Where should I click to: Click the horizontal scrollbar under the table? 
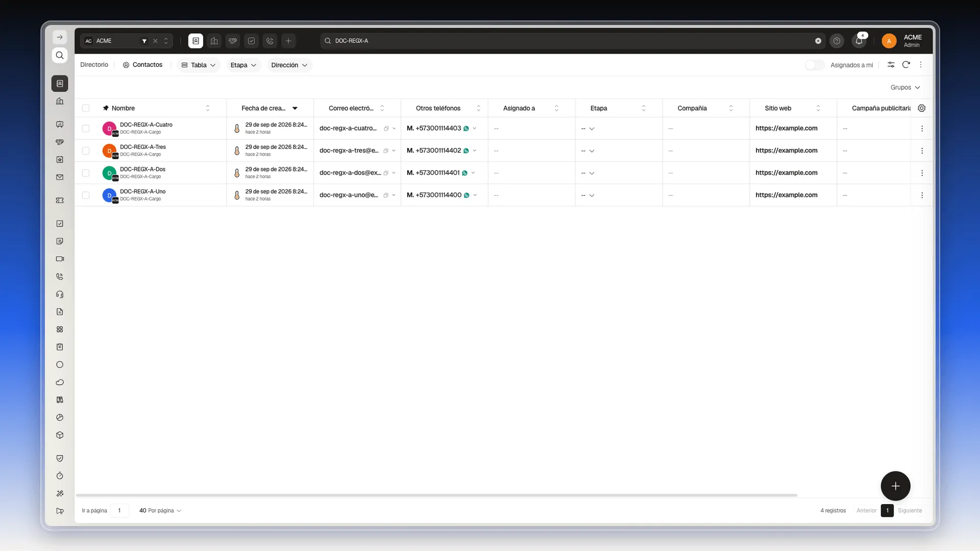pos(436,495)
